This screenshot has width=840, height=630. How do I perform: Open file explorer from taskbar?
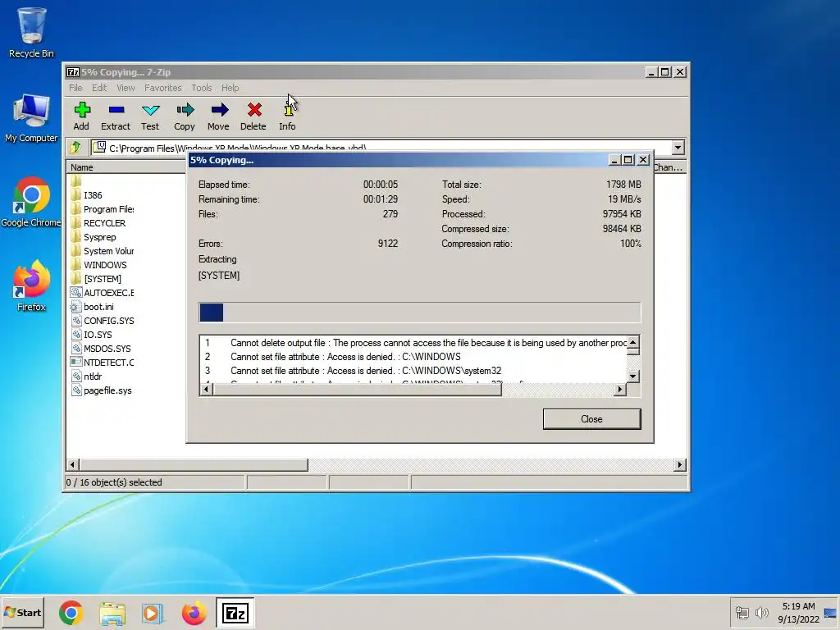tap(112, 613)
